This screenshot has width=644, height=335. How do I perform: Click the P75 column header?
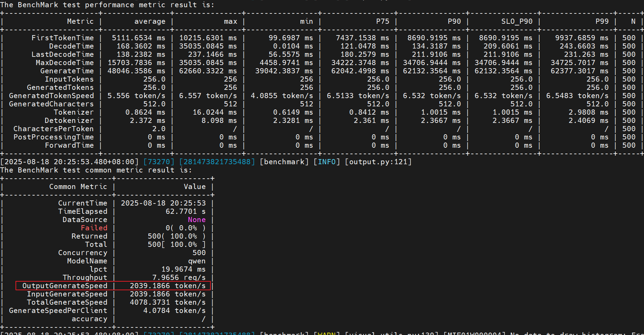383,21
